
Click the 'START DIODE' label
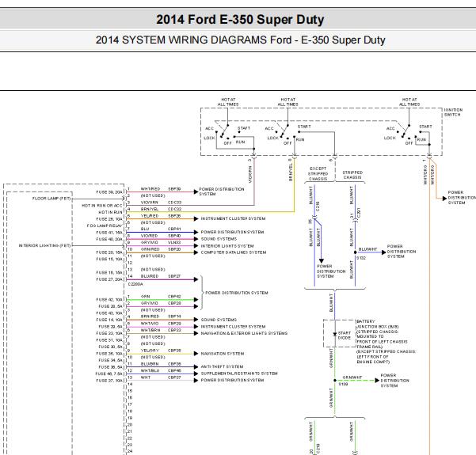coord(345,336)
